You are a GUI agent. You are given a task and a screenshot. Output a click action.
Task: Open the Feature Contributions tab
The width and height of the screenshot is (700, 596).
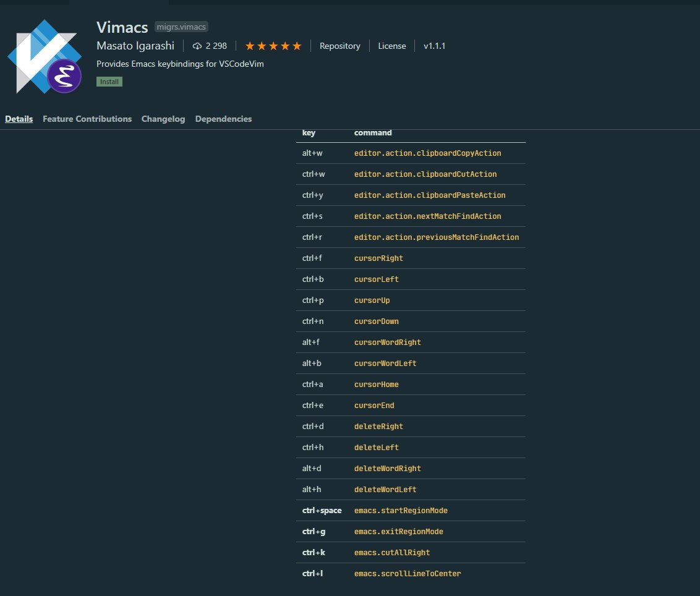(87, 119)
